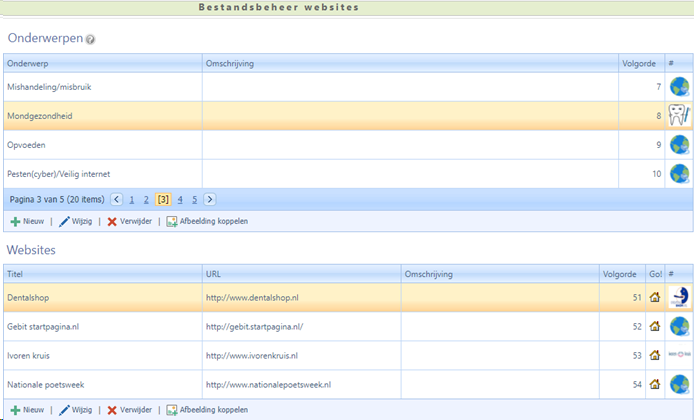The height and width of the screenshot is (420, 694).
Task: Click Verwijder in the Onderwerpen toolbar
Action: (x=129, y=221)
